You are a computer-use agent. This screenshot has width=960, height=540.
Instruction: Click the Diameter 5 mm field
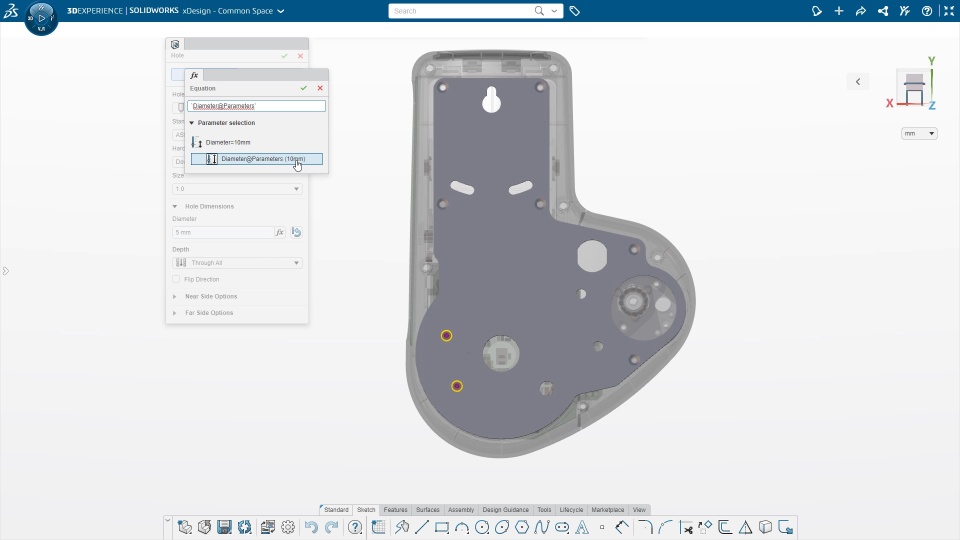pyautogui.click(x=223, y=233)
